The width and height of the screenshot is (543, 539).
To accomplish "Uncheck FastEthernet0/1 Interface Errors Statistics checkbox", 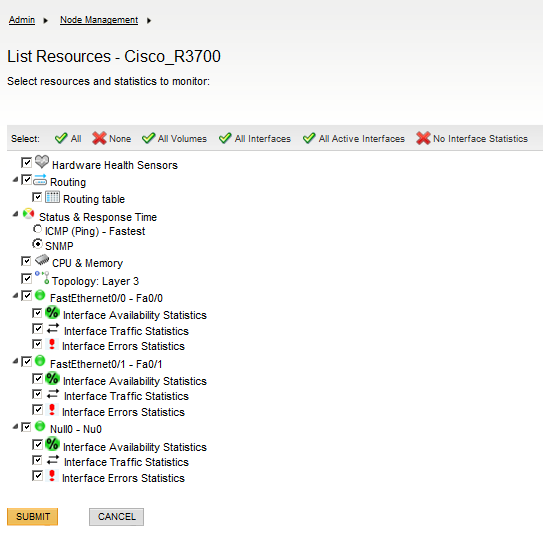I will pos(37,409).
